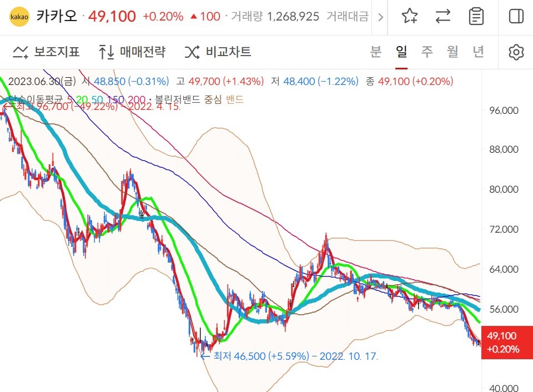Open the clipboard memo icon
Viewport: 533px width, 392px height.
click(x=476, y=16)
